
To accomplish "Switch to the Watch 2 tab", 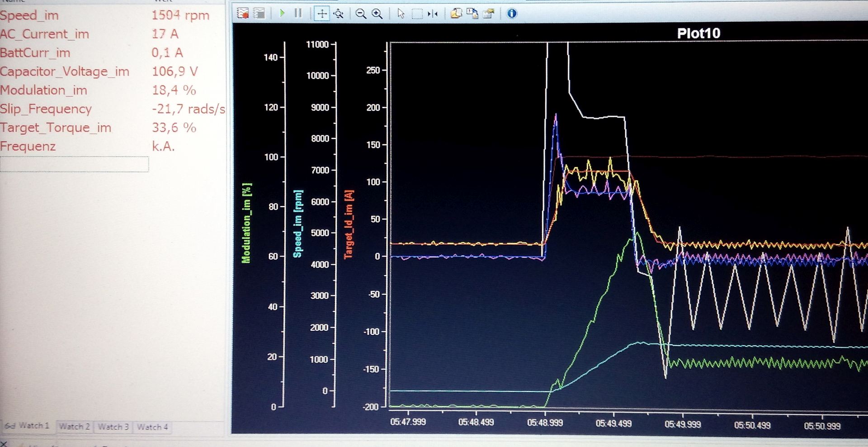I will click(x=74, y=426).
